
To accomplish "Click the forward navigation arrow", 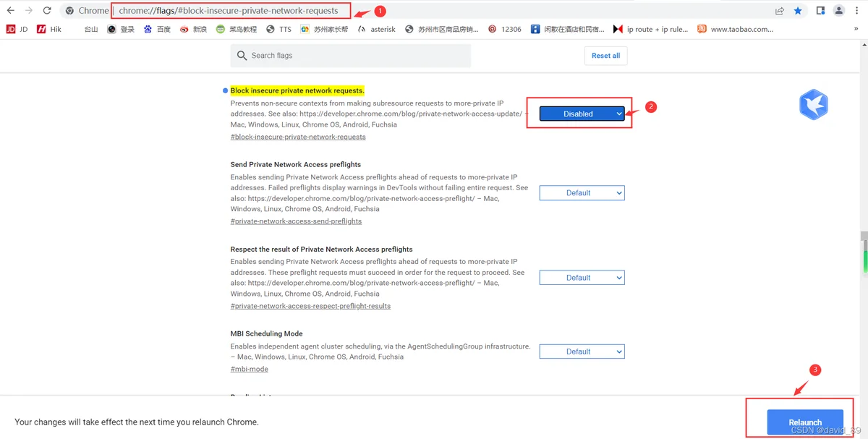I will [x=29, y=11].
